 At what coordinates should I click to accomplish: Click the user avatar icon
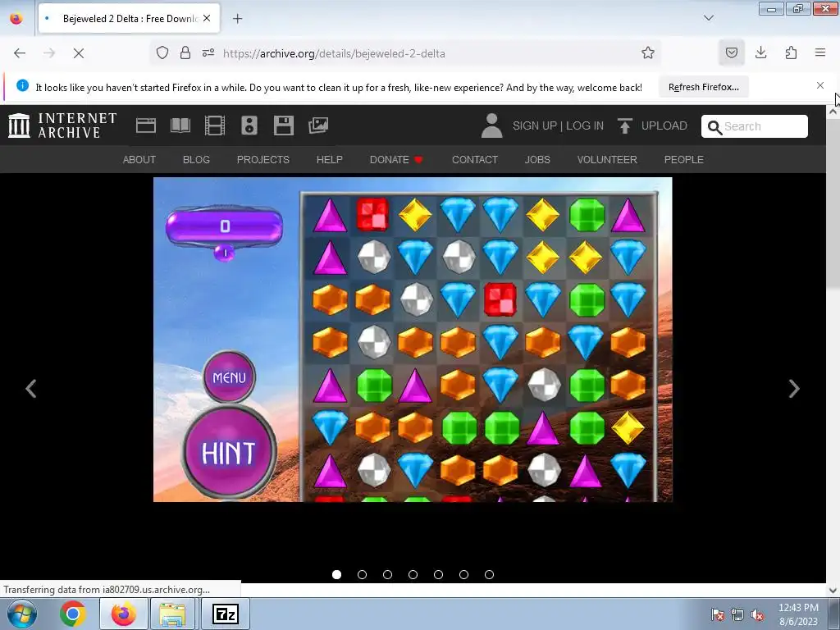[x=491, y=126]
